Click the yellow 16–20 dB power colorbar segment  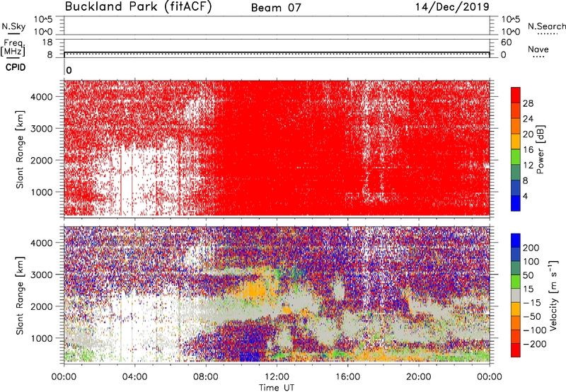516,141
